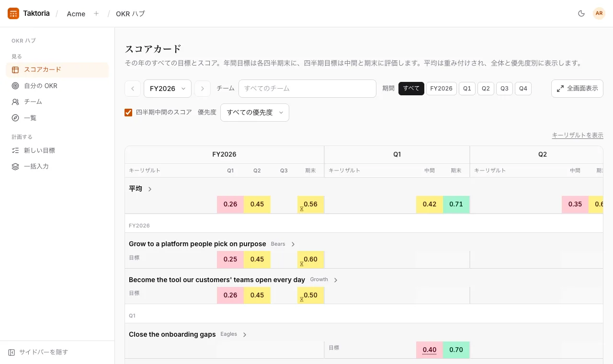Click the 0.42 average Q1 中間 score
Viewport: 613px width, 364px height.
pyautogui.click(x=430, y=205)
